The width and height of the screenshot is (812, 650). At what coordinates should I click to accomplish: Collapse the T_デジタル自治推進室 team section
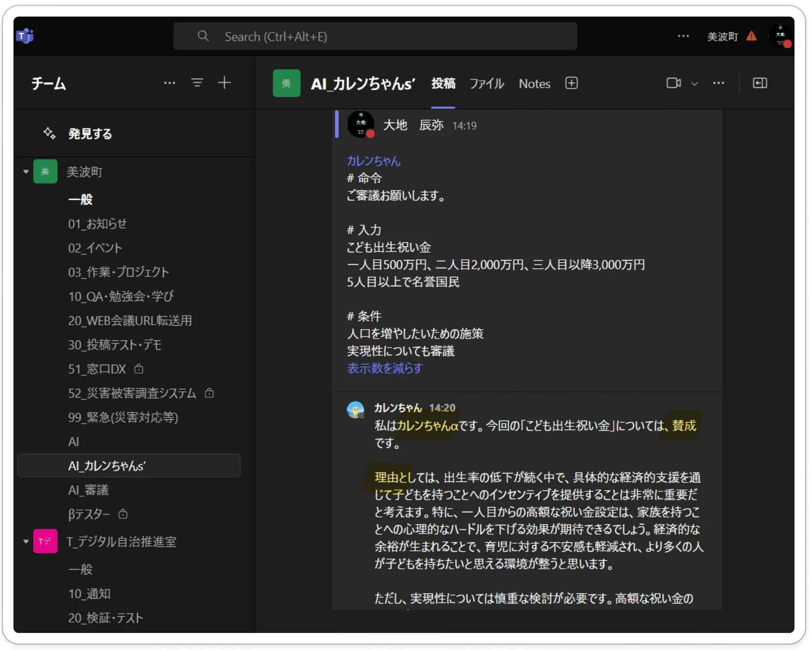click(26, 541)
